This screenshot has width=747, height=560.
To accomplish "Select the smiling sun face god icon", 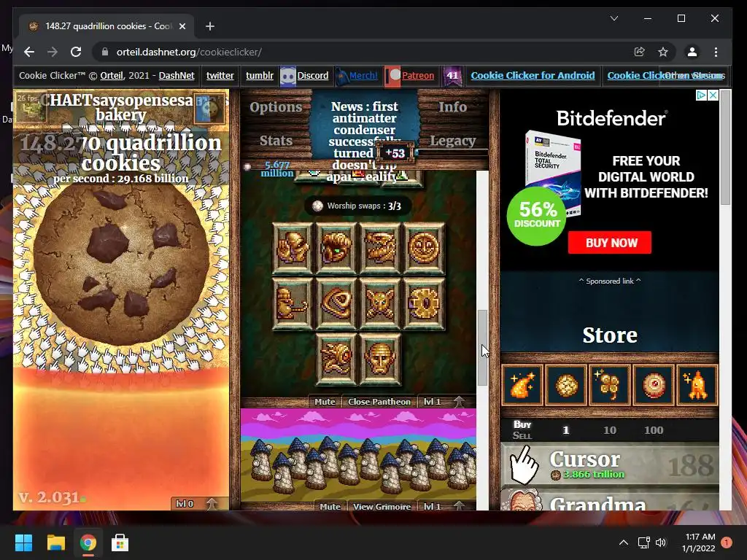I will (x=424, y=249).
